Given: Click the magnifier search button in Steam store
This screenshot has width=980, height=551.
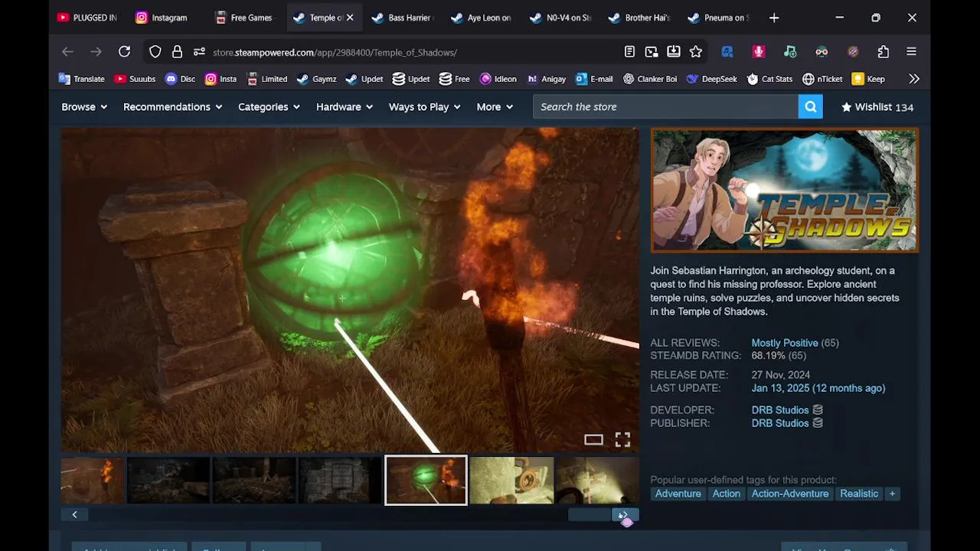Looking at the screenshot, I should 811,106.
